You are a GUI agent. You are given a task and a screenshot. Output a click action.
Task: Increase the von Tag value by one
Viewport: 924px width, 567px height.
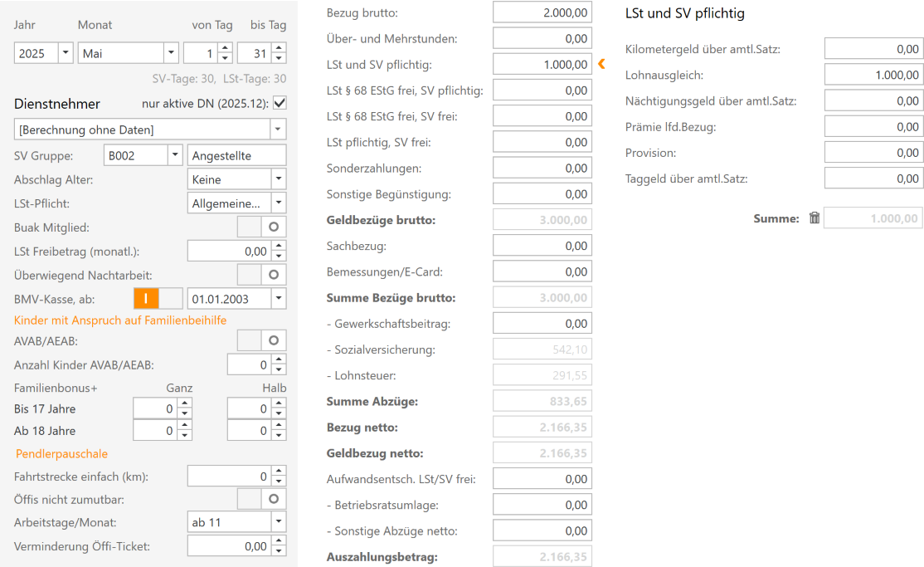pos(225,49)
